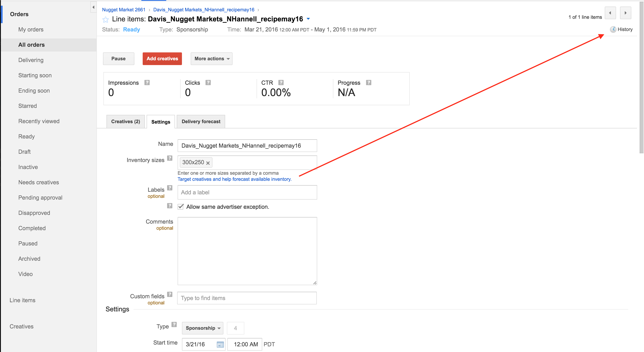644x352 pixels.
Task: Click the Pause button
Action: pos(118,59)
